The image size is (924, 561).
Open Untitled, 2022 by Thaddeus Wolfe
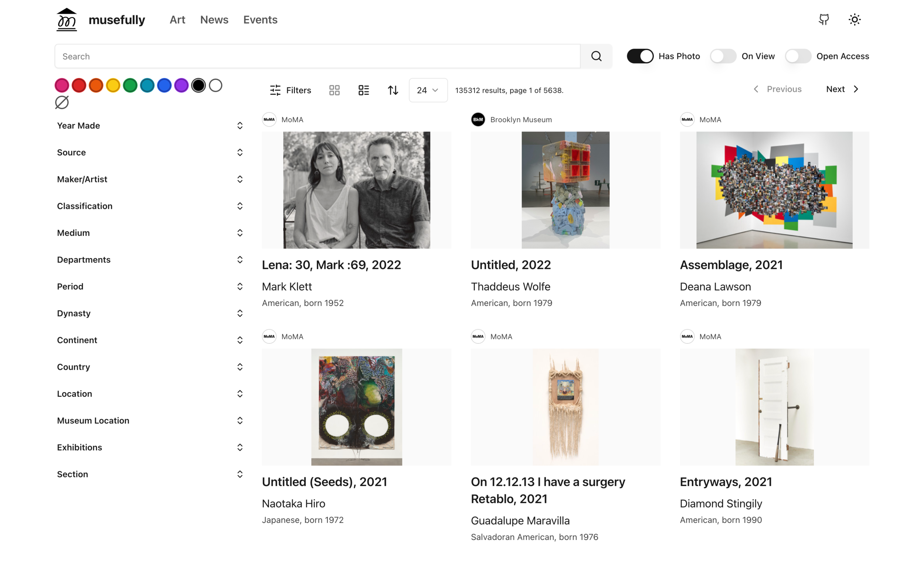511,265
